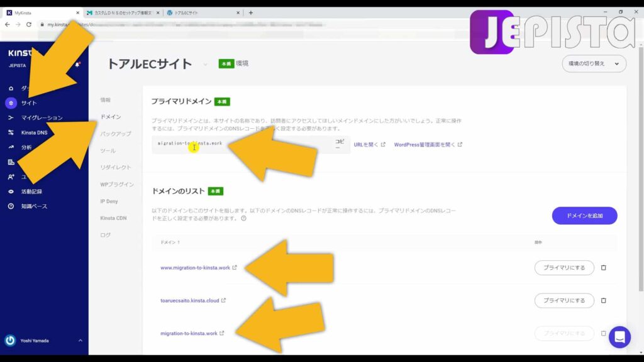The height and width of the screenshot is (362, 644).
Task: Open Kinsta DNS from the sidebar icon
Action: (10, 132)
